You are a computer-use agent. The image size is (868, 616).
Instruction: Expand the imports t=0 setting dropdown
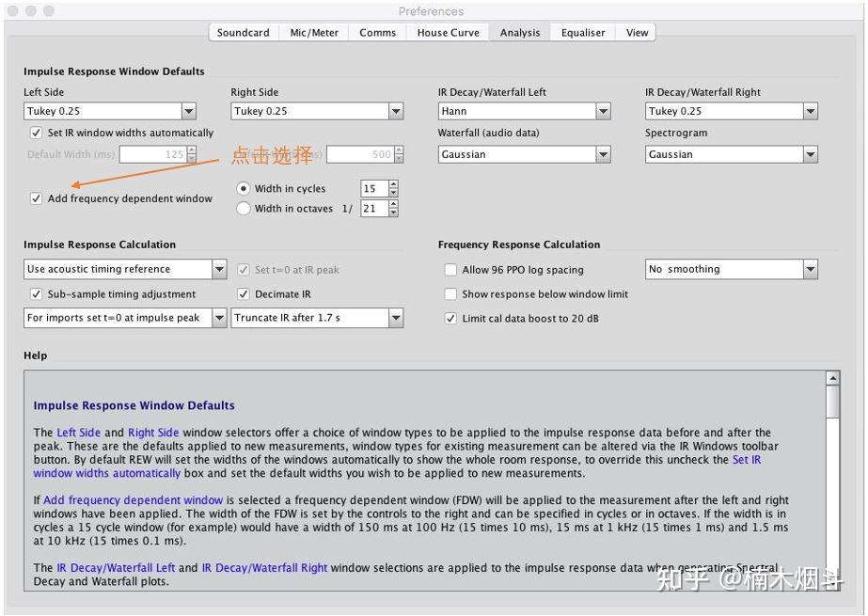point(125,318)
